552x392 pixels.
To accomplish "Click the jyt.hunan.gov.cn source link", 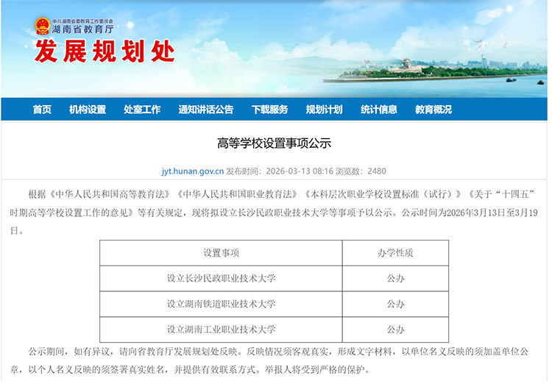I will [193, 171].
